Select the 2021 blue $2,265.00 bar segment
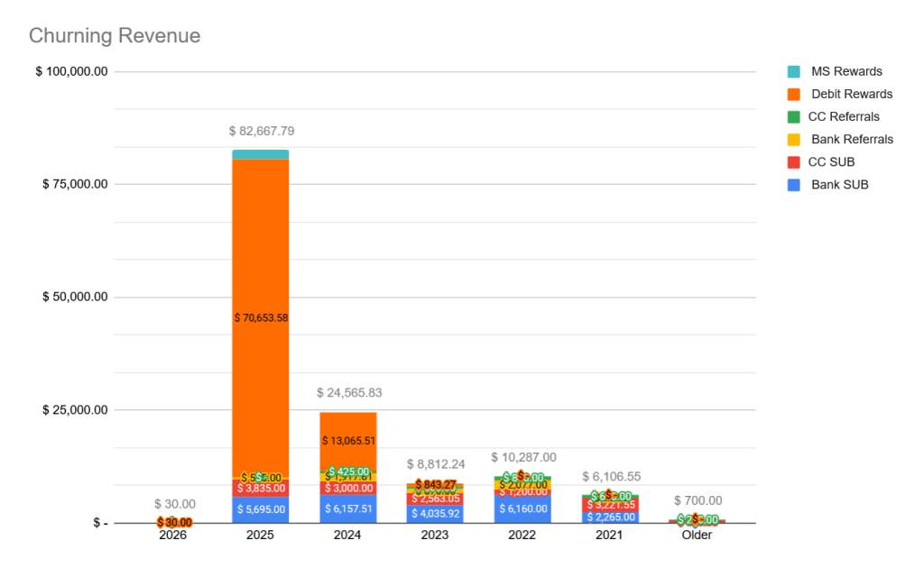 pos(610,518)
